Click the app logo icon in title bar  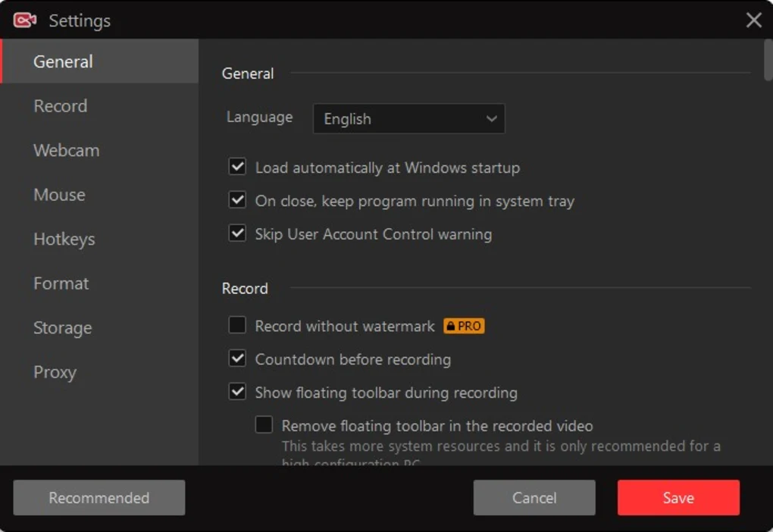coord(26,20)
